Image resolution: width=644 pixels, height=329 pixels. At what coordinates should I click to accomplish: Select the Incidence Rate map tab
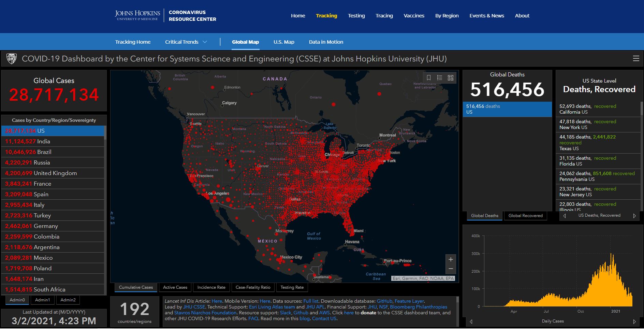211,287
